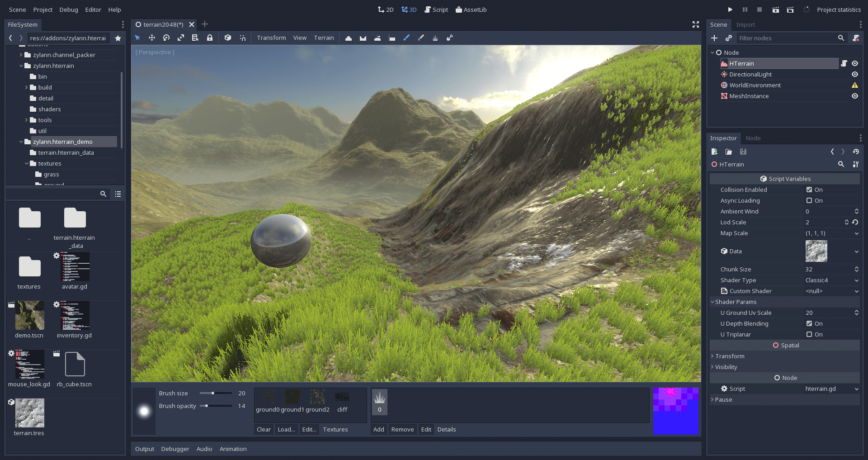Activate the Scale Mode tool

181,38
